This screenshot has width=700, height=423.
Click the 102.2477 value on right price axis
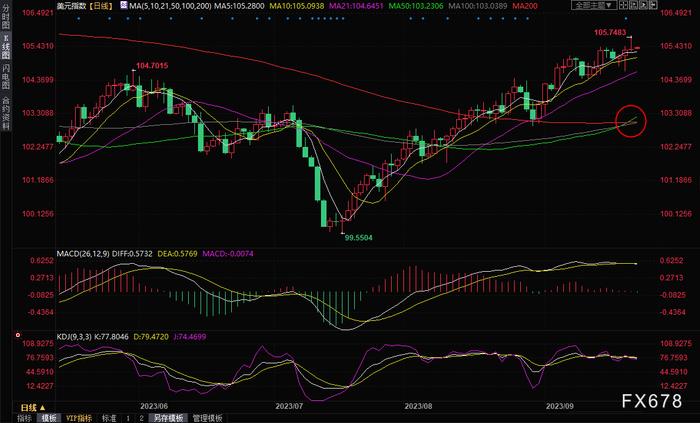click(x=676, y=146)
